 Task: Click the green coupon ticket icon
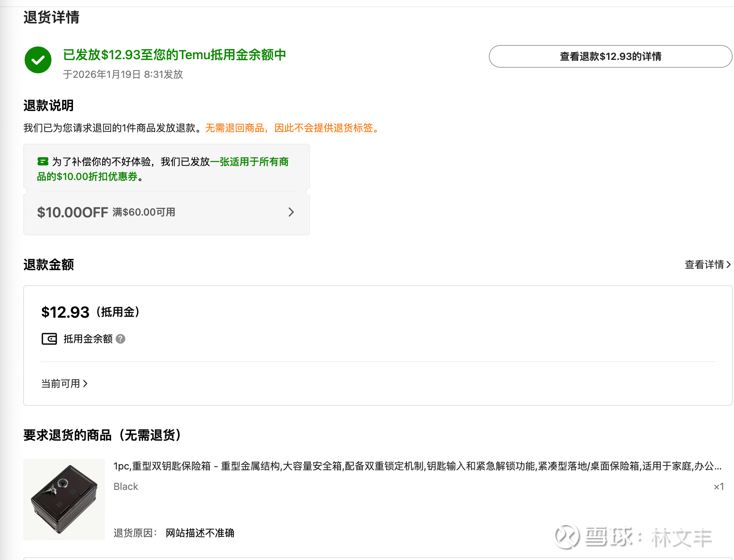pyautogui.click(x=43, y=162)
